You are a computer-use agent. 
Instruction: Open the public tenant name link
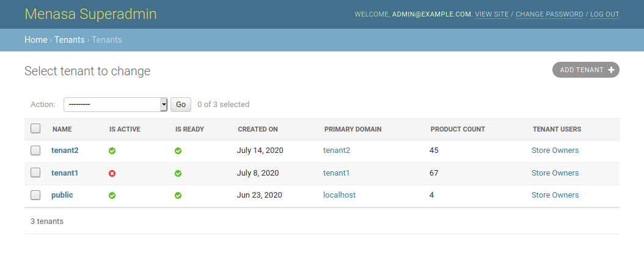[x=62, y=195]
